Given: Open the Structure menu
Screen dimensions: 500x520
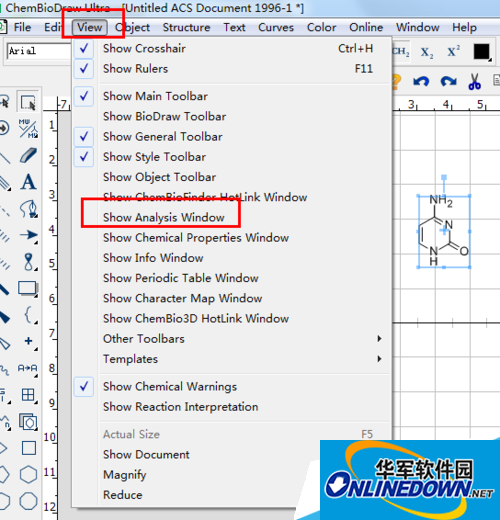Looking at the screenshot, I should [x=186, y=27].
